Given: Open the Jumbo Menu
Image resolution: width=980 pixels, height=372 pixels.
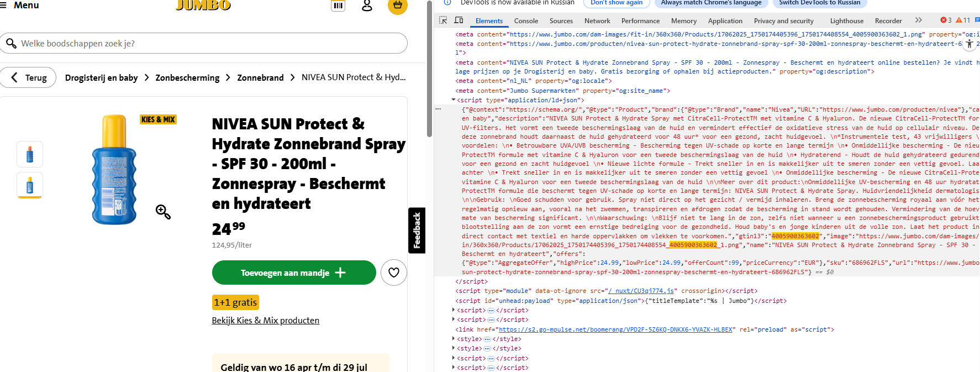Looking at the screenshot, I should pyautogui.click(x=19, y=5).
